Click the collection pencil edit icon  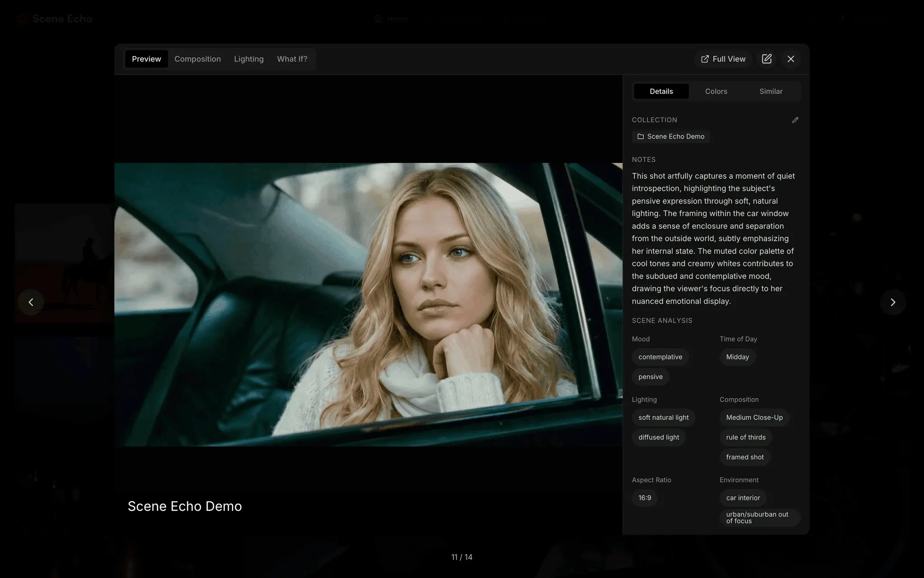[795, 120]
